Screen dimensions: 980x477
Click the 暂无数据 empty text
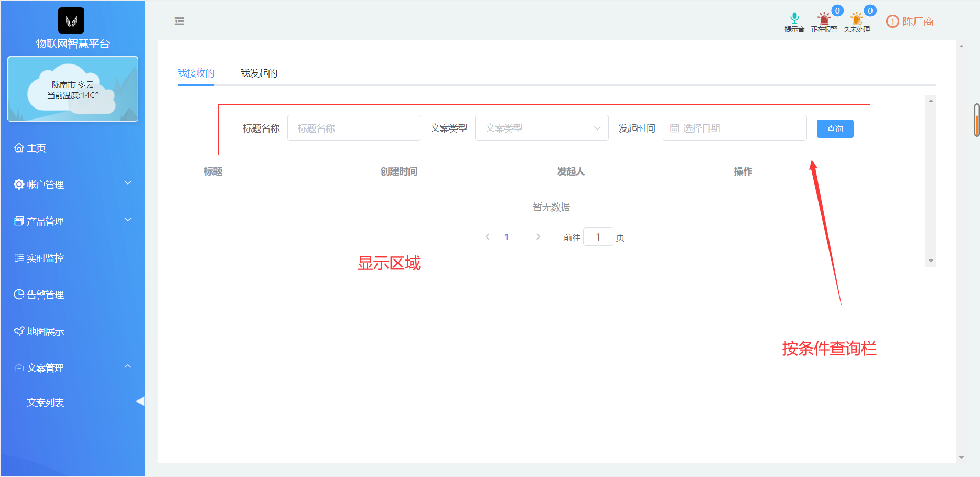tap(551, 207)
